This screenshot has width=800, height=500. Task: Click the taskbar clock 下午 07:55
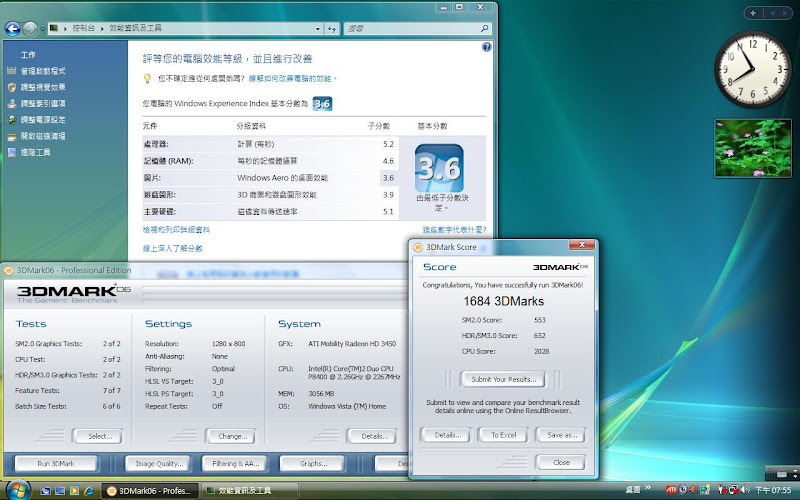coord(773,490)
